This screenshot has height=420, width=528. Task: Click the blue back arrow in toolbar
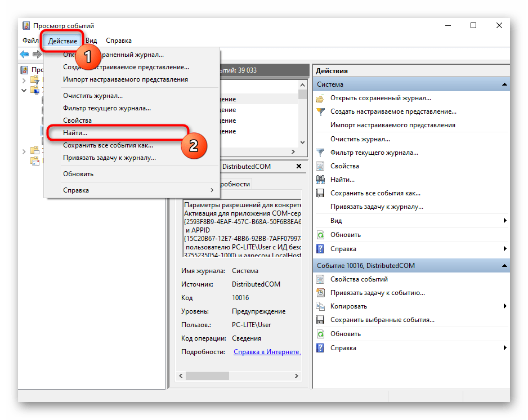[24, 54]
